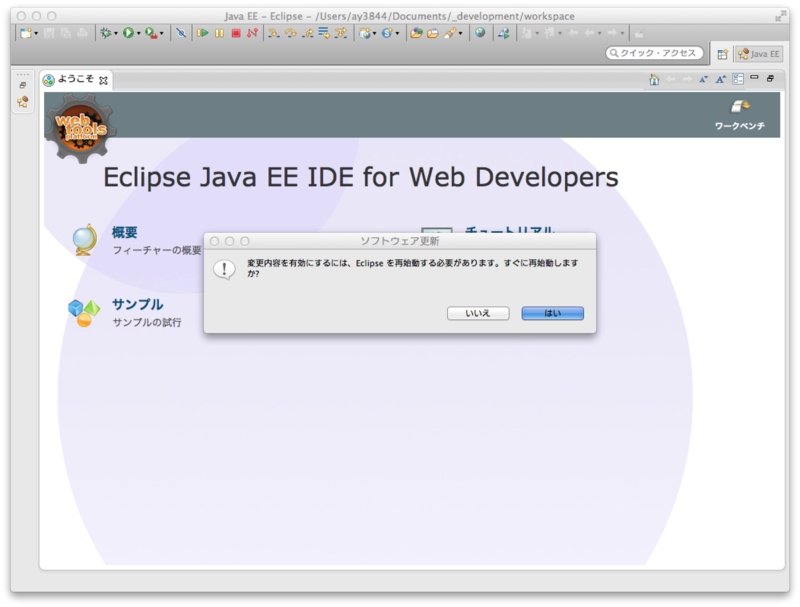The image size is (800, 607).
Task: Click はい to restart Eclipse
Action: 553,313
